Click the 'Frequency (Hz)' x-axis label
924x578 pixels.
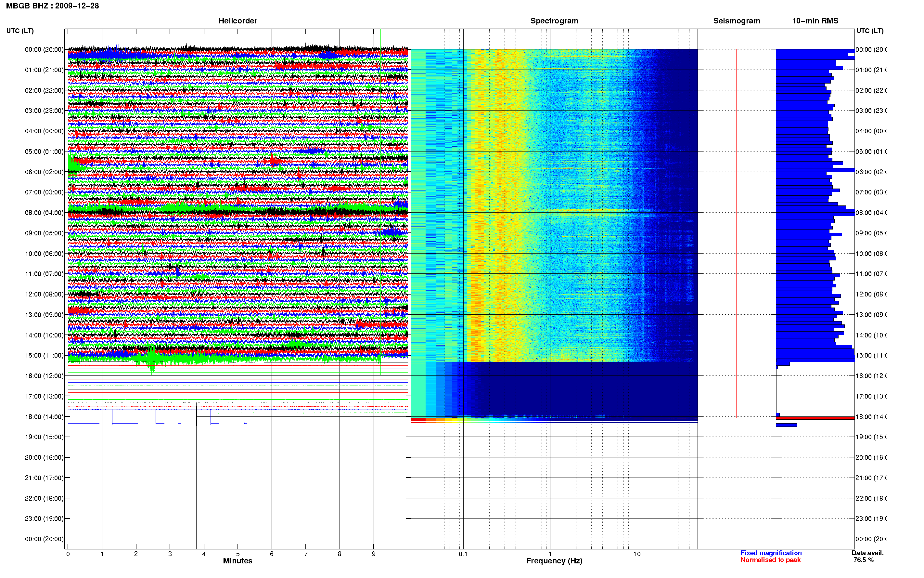click(554, 561)
